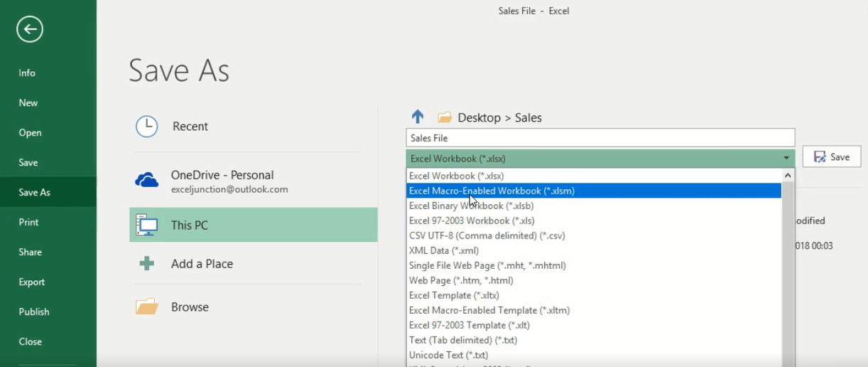Choose Web Page (*.htm, *.html)
The image size is (868, 367).
click(x=594, y=280)
